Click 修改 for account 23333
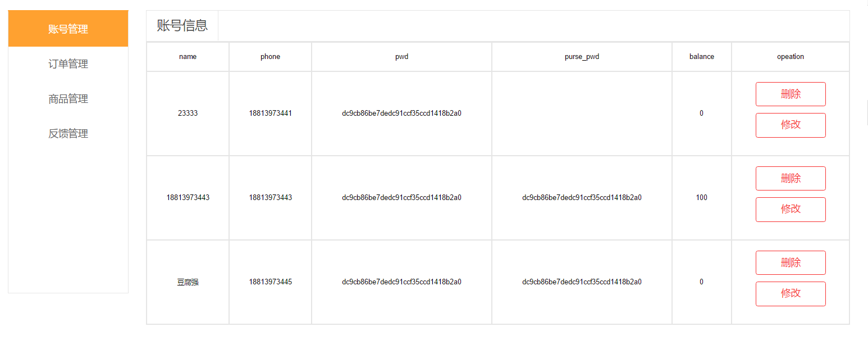Image resolution: width=868 pixels, height=340 pixels. click(790, 125)
